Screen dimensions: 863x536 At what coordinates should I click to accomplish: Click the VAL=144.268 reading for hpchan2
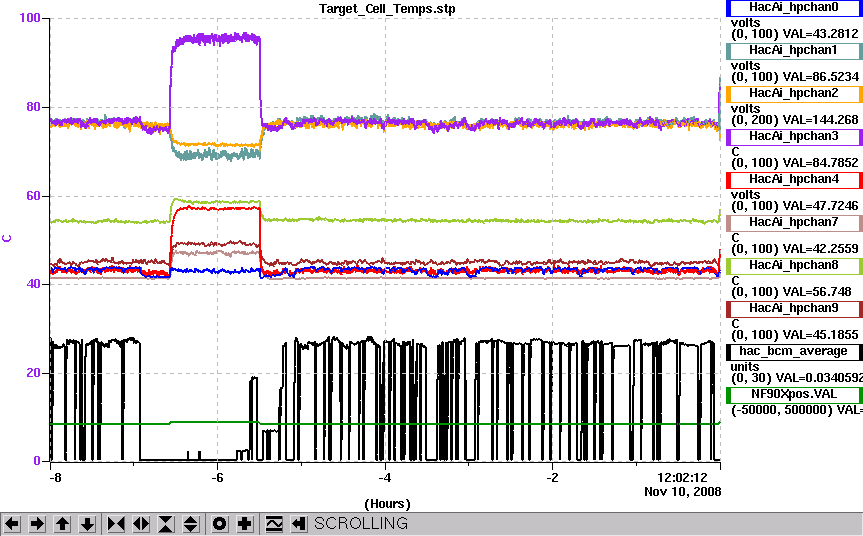coord(820,120)
